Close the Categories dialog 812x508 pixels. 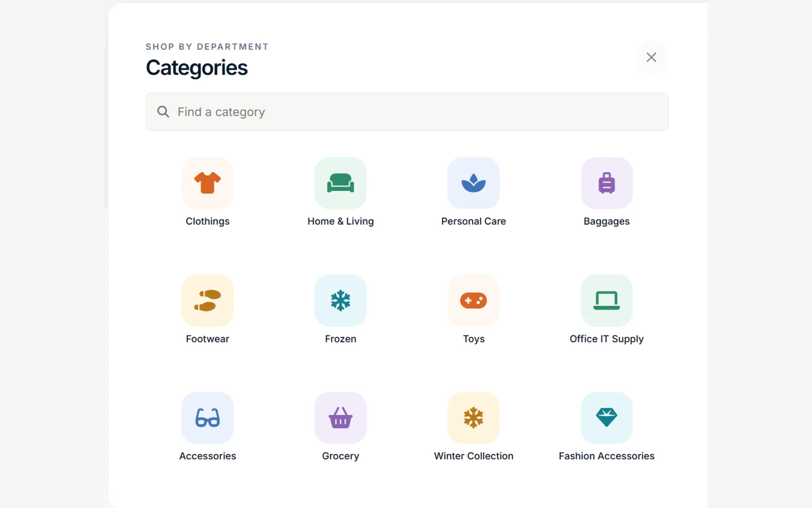[x=651, y=57]
